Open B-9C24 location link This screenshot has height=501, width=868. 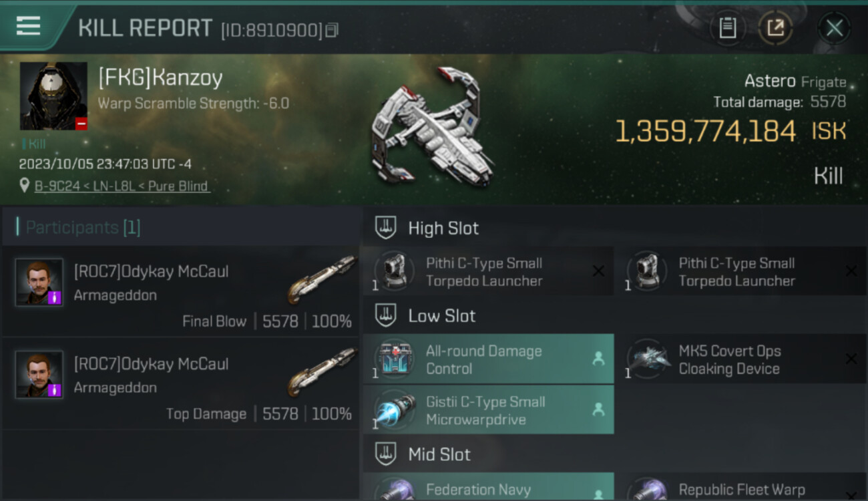(122, 186)
